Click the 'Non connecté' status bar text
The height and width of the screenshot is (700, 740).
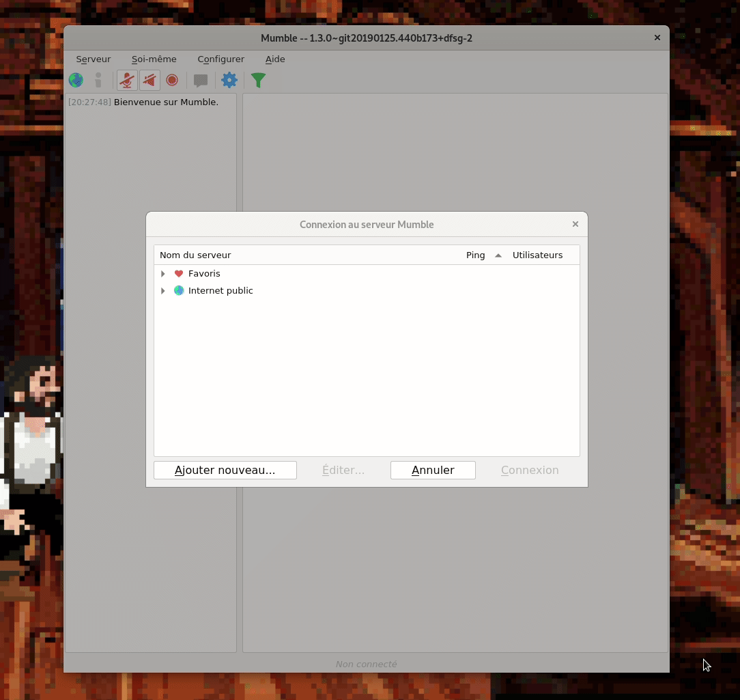pyautogui.click(x=366, y=664)
